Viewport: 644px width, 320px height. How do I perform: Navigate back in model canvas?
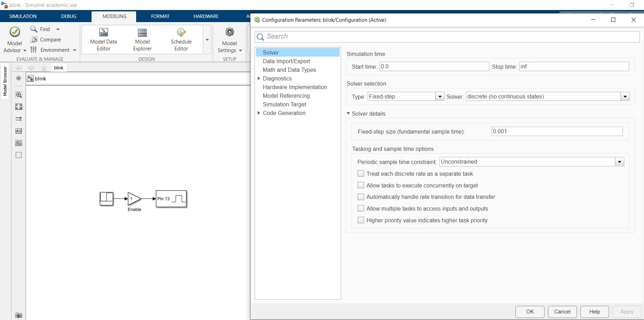point(19,68)
